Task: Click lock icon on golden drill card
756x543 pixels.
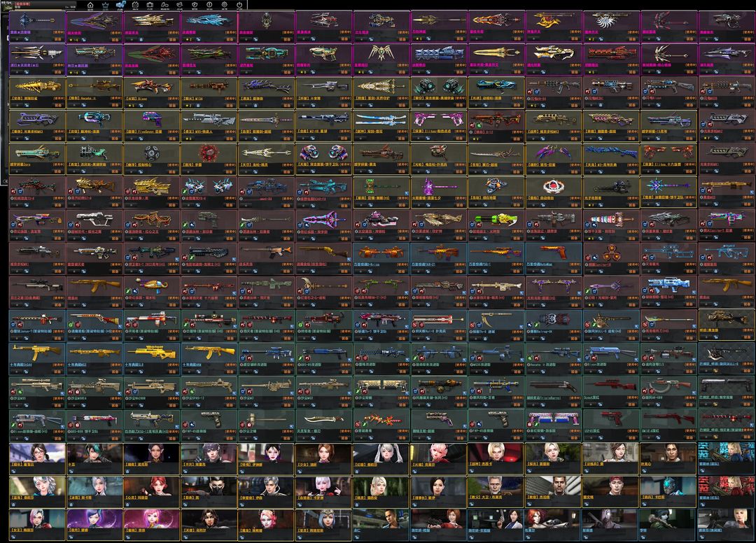Action: [27, 105]
